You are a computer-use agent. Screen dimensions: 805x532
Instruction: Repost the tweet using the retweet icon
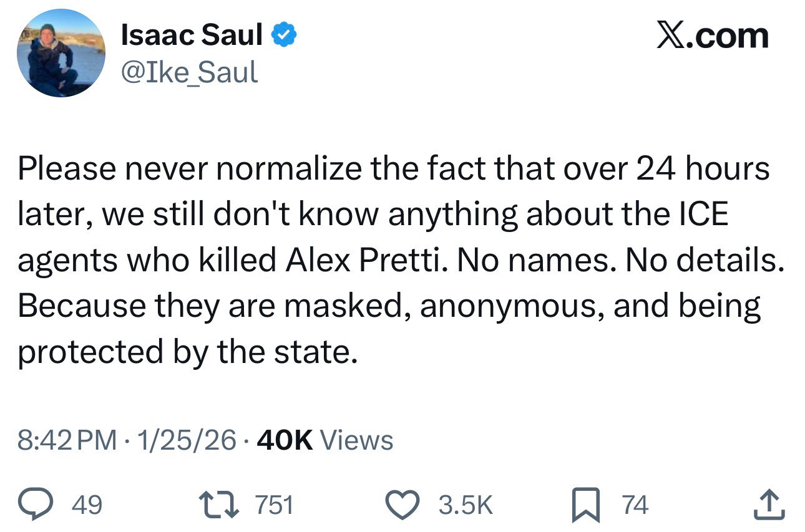point(218,504)
